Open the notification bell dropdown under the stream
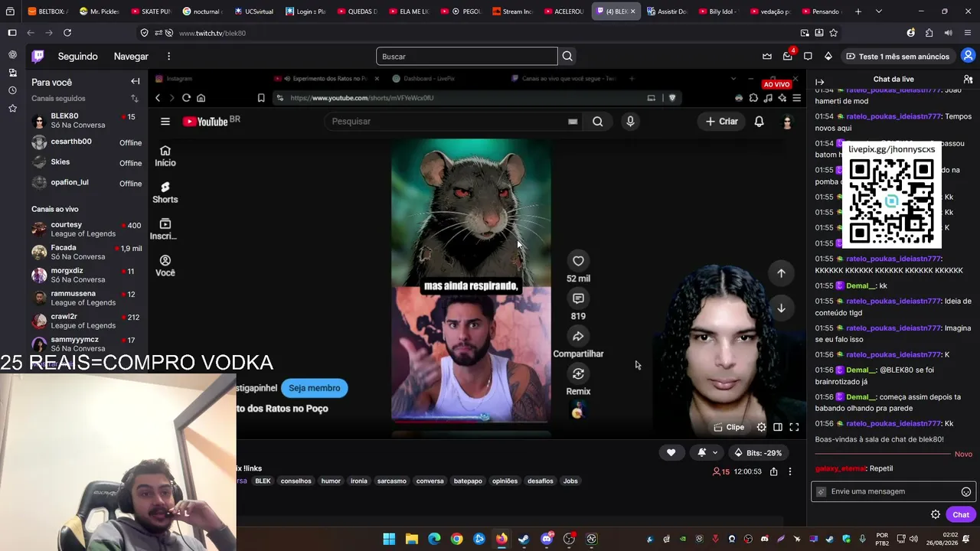980x551 pixels. [707, 452]
